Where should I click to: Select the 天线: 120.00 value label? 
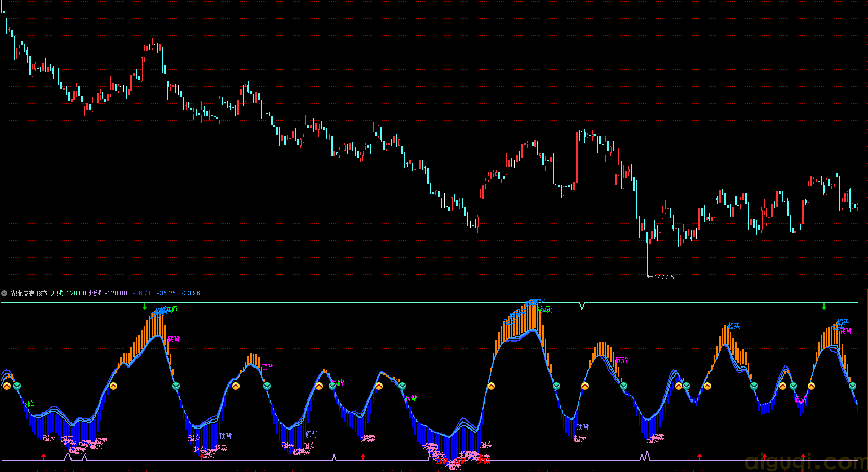point(68,293)
